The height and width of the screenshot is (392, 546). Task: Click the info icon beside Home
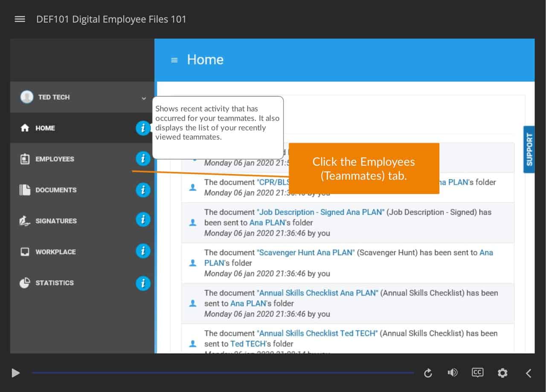[143, 128]
